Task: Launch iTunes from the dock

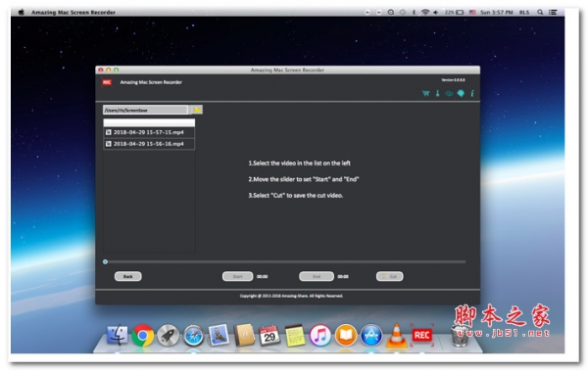Action: [x=320, y=335]
